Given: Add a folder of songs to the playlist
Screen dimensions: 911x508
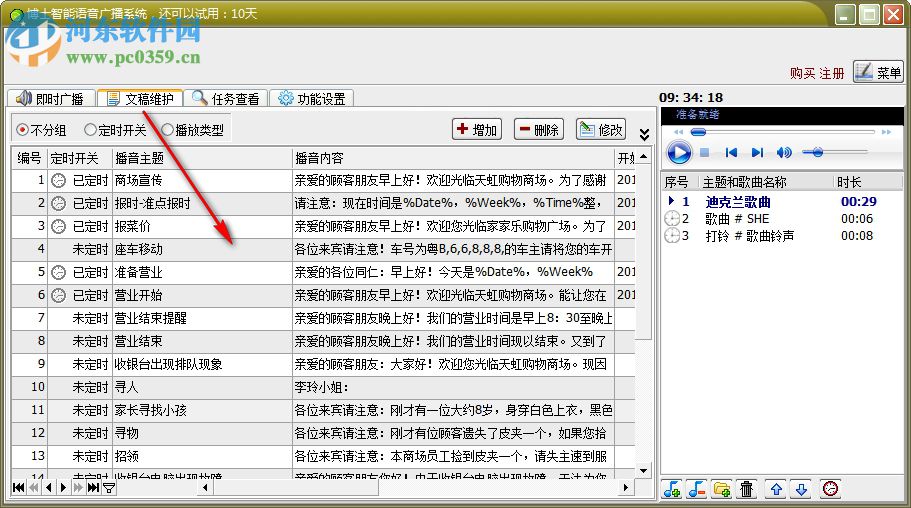Looking at the screenshot, I should [722, 489].
